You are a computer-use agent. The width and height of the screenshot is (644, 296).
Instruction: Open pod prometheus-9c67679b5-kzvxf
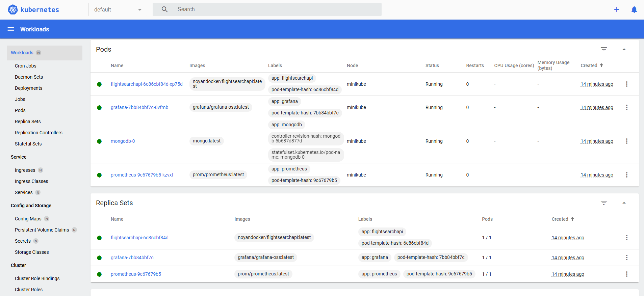coord(142,175)
